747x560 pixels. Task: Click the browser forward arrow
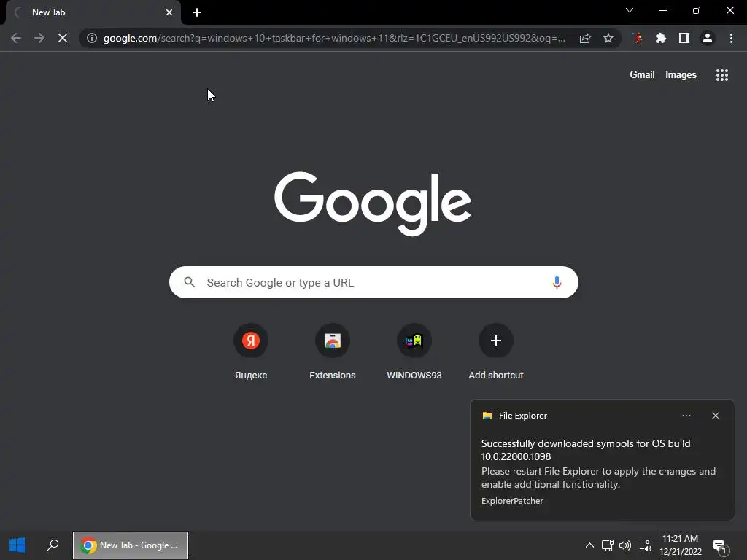click(39, 38)
